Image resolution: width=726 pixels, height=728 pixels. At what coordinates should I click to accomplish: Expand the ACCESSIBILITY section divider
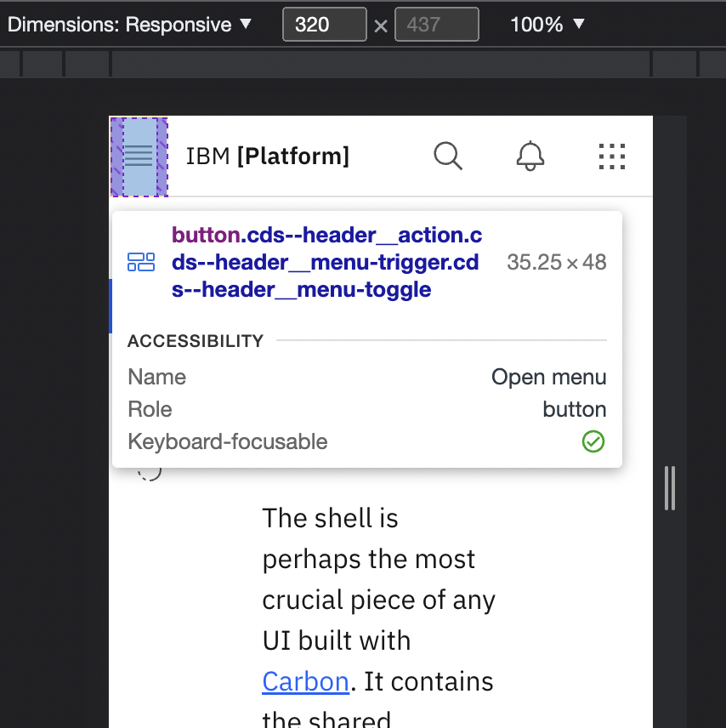195,340
